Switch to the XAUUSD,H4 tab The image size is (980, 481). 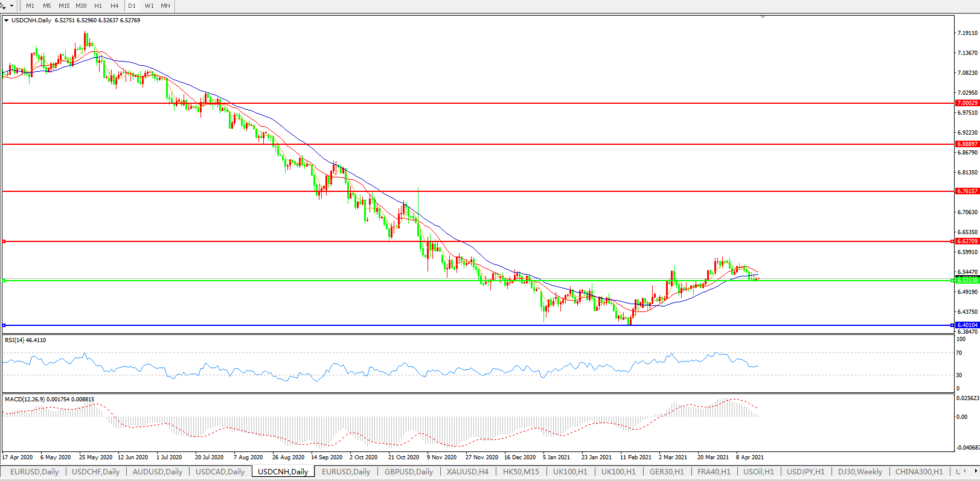point(467,472)
